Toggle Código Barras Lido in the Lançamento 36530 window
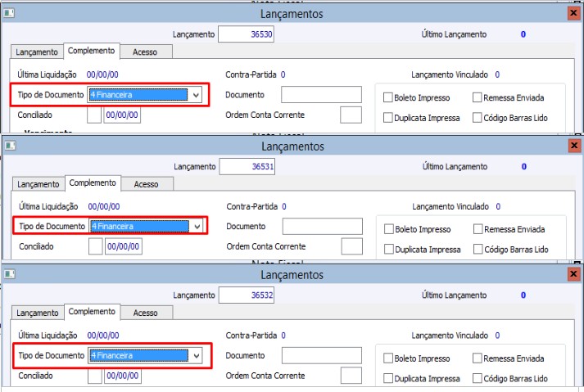 pos(478,118)
